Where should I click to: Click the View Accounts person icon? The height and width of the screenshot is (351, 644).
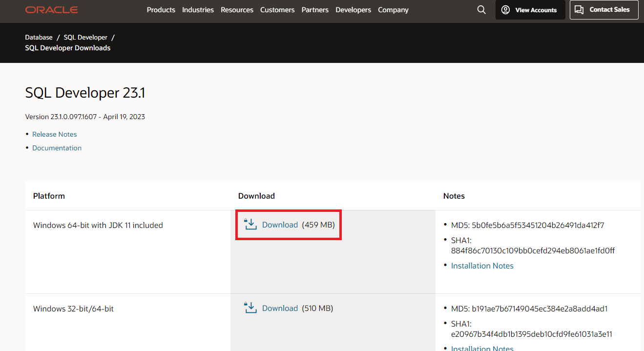(505, 10)
